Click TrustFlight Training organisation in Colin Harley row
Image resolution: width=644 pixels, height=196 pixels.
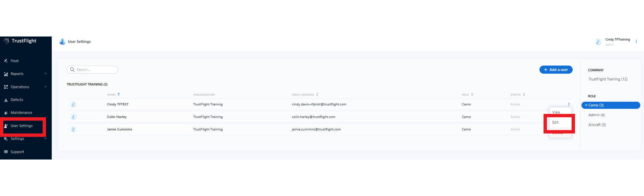[x=208, y=117]
